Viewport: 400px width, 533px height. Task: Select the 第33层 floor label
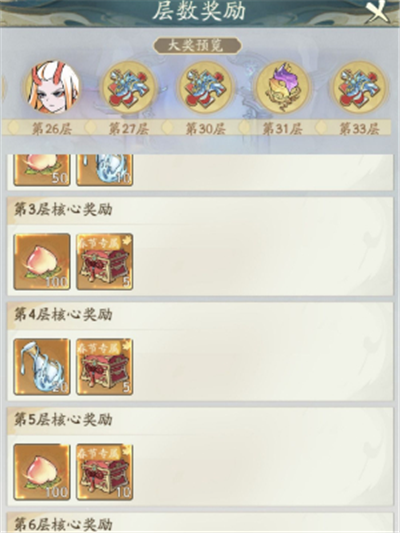[360, 128]
